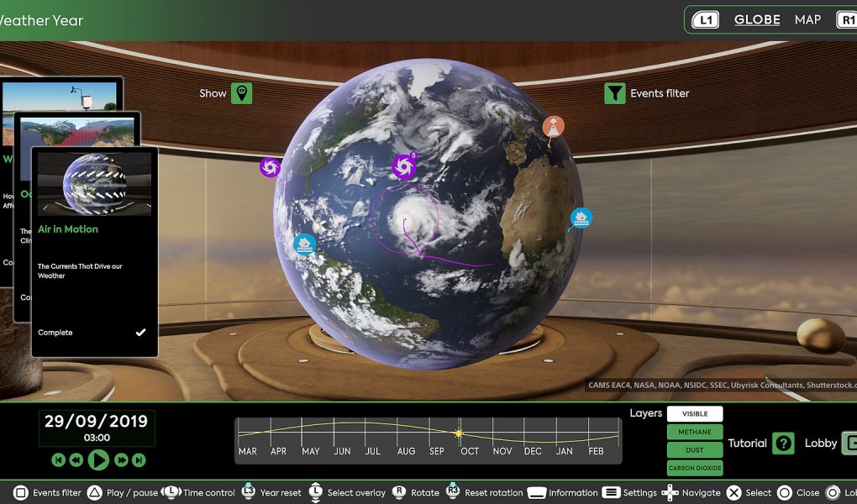Enable the VISIBLE layer
The image size is (857, 504).
pyautogui.click(x=695, y=414)
